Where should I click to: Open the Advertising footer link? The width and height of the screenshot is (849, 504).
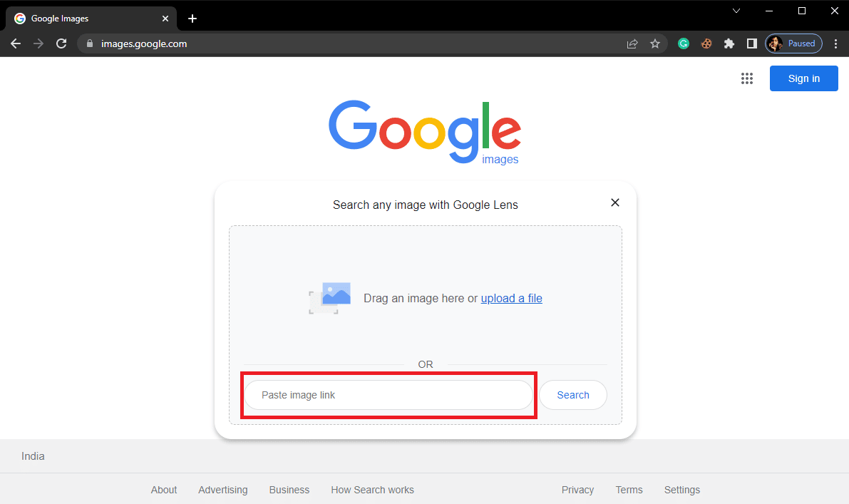tap(223, 490)
